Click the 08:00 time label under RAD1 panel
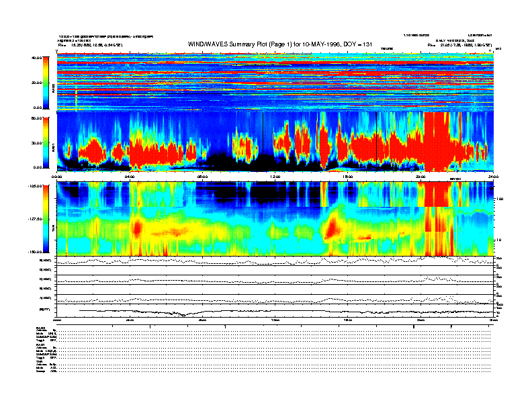Viewport: 532px width, 411px height. [202, 177]
